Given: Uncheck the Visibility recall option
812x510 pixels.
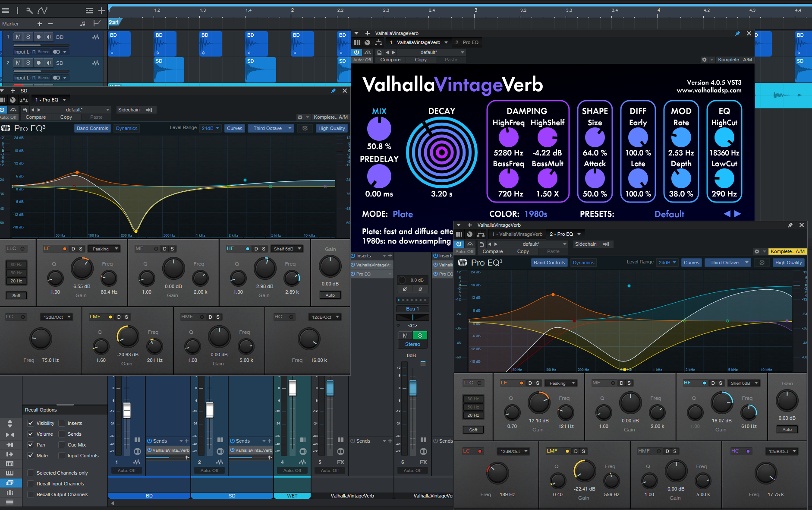Looking at the screenshot, I should tap(31, 423).
